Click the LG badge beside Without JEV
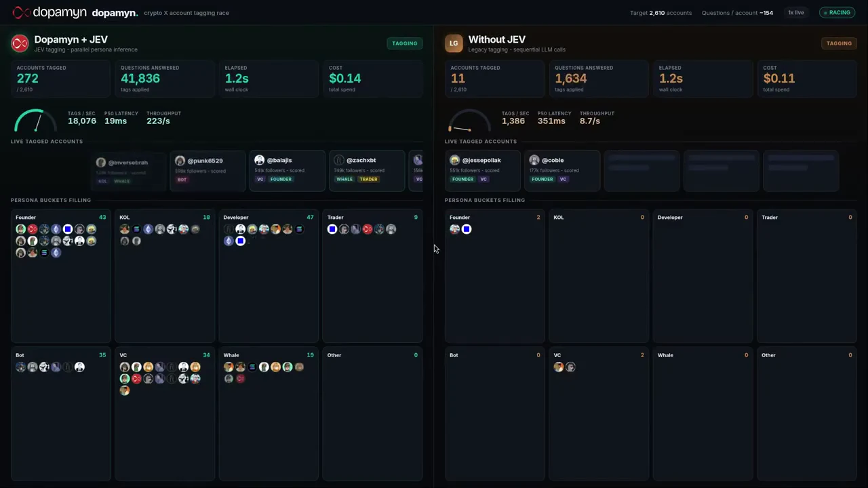Viewport: 868px width, 488px height. pos(454,43)
